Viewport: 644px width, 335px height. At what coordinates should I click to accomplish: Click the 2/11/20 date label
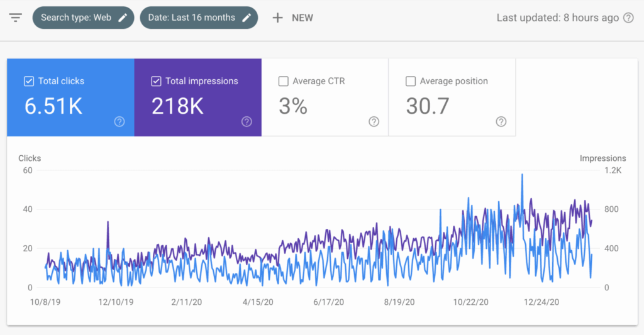[x=186, y=302]
